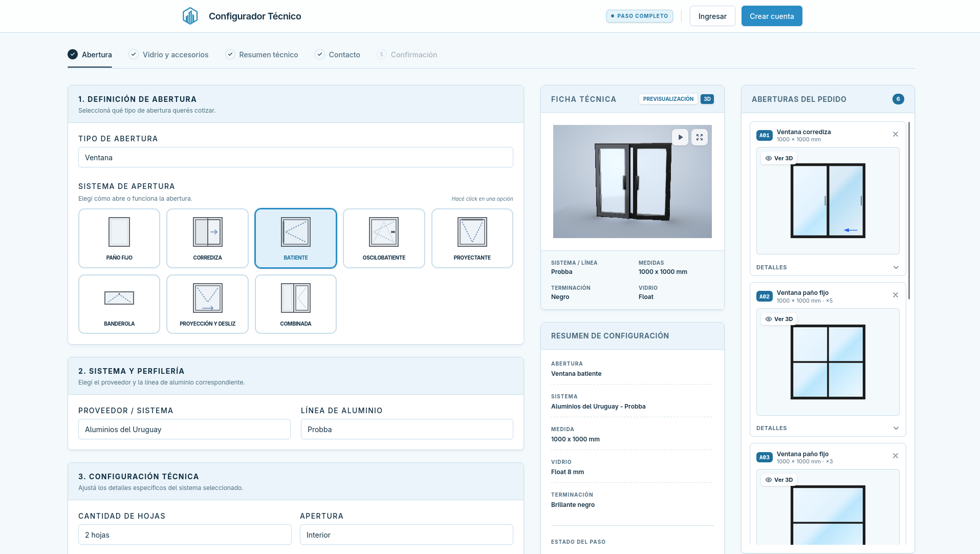Expand Detalles for A02 Ventana paño fijo
The height and width of the screenshot is (554, 980).
[x=827, y=428]
